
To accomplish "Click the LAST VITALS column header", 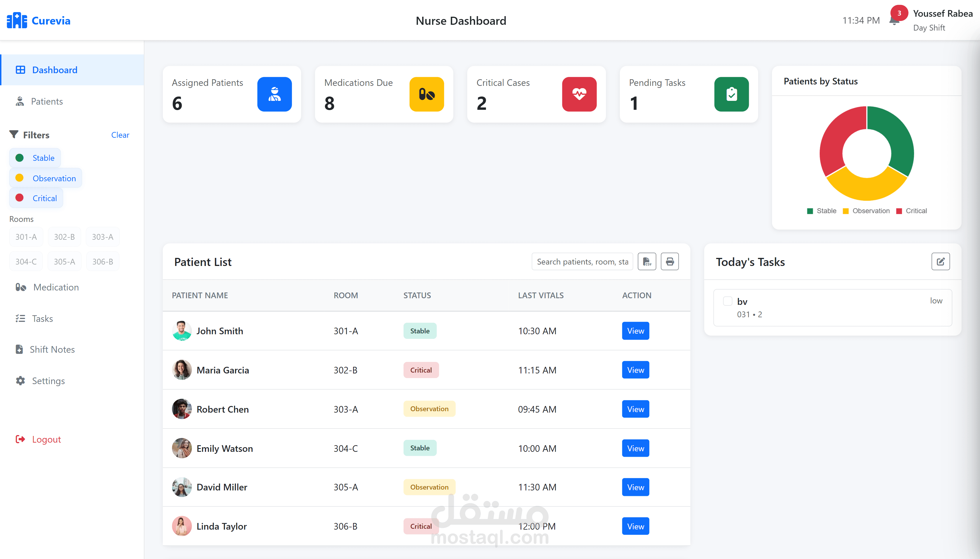I will click(x=541, y=295).
